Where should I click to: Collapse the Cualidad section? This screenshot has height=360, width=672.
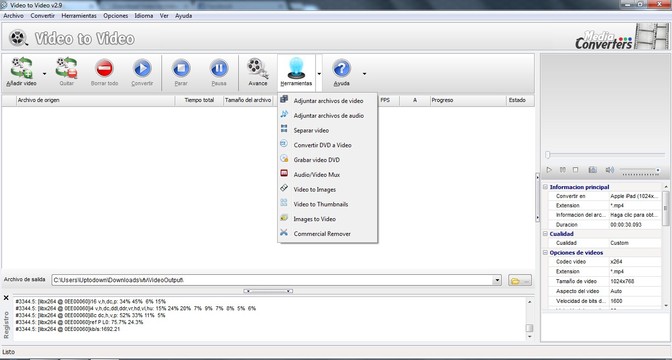pyautogui.click(x=546, y=234)
